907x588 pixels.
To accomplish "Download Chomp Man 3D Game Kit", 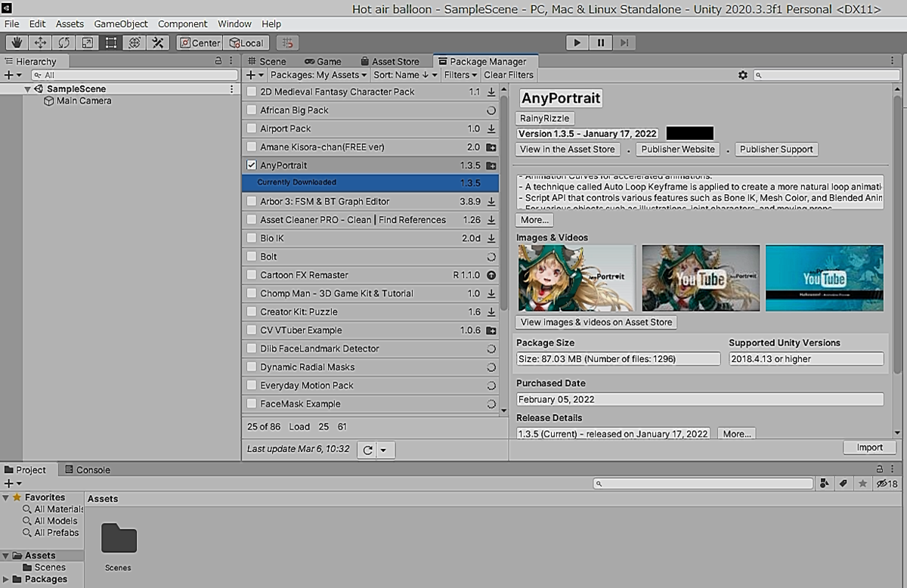I will 491,293.
